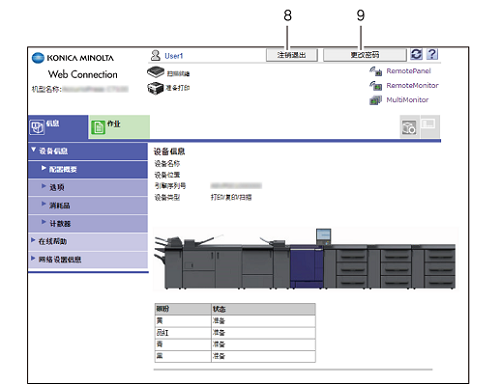Click the RemotePanel icon
Image resolution: width=500 pixels, height=384 pixels.
pyautogui.click(x=376, y=71)
